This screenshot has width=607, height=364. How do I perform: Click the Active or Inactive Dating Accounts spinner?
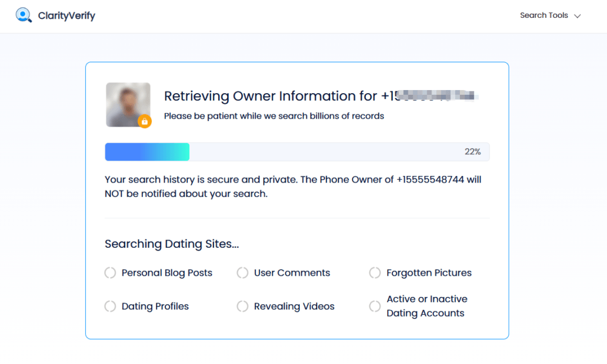[x=375, y=306]
